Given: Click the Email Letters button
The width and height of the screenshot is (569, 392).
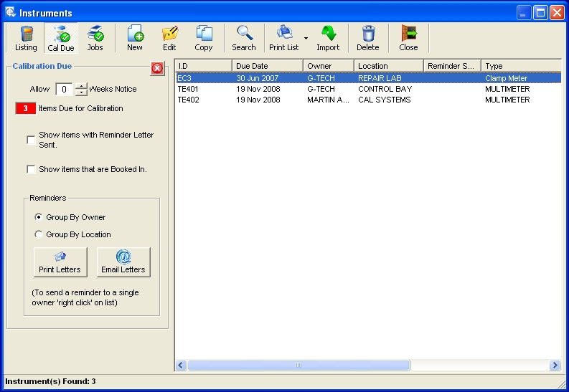Looking at the screenshot, I should [x=123, y=262].
